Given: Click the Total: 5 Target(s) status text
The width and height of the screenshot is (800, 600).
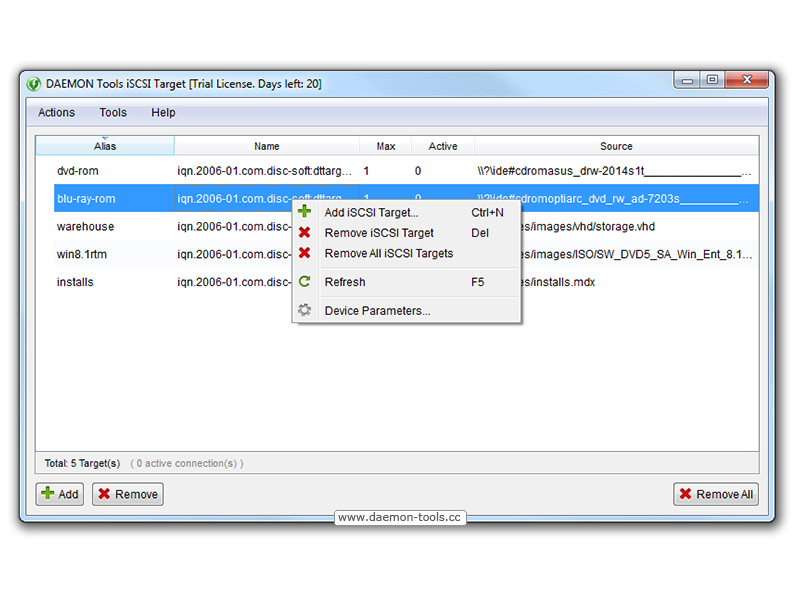Looking at the screenshot, I should [x=82, y=463].
